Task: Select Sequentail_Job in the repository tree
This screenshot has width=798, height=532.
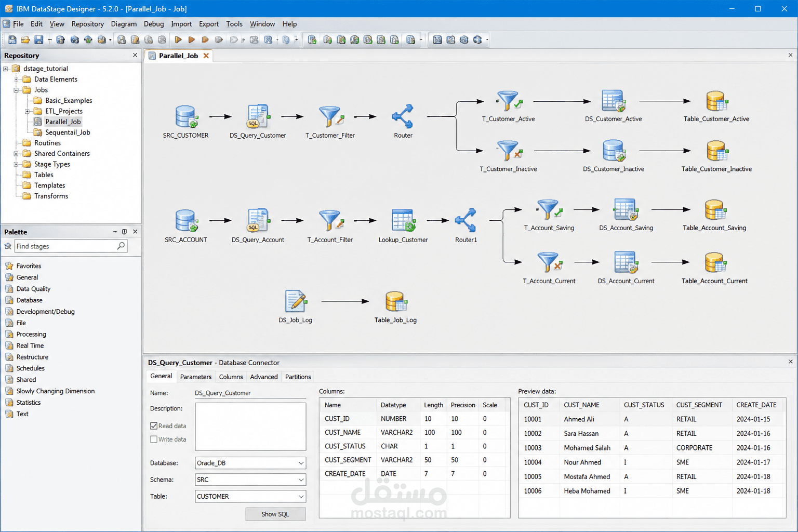Action: tap(68, 132)
